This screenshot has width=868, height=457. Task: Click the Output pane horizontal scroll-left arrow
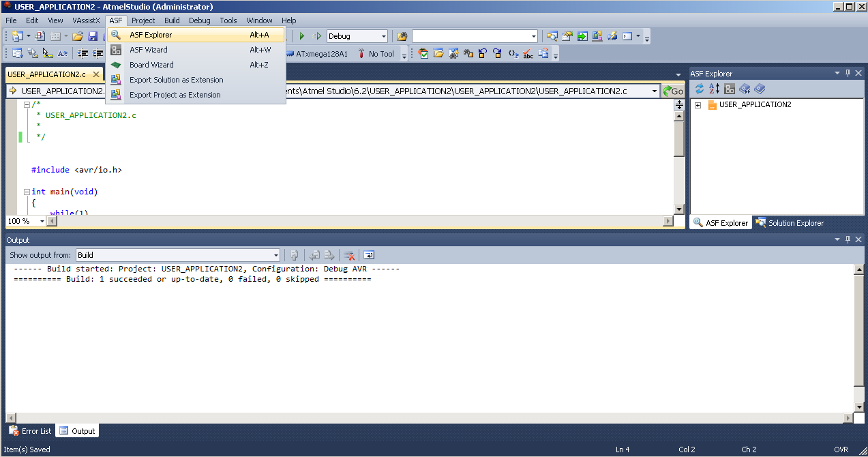click(x=10, y=417)
